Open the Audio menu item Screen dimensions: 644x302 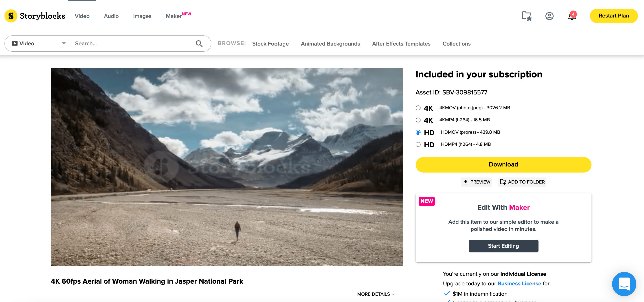pos(111,16)
